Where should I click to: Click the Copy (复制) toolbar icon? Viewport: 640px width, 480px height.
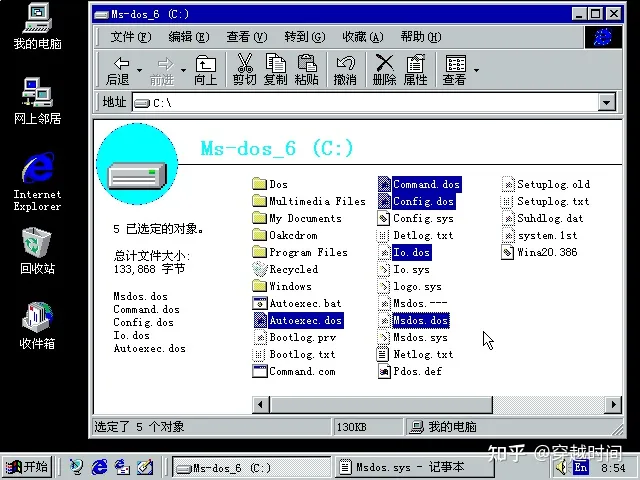[x=276, y=69]
